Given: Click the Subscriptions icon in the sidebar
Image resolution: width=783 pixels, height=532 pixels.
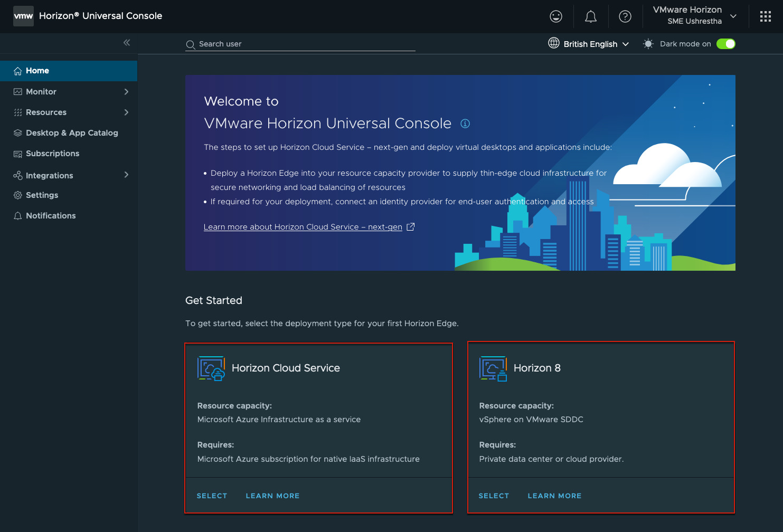Looking at the screenshot, I should 18,154.
